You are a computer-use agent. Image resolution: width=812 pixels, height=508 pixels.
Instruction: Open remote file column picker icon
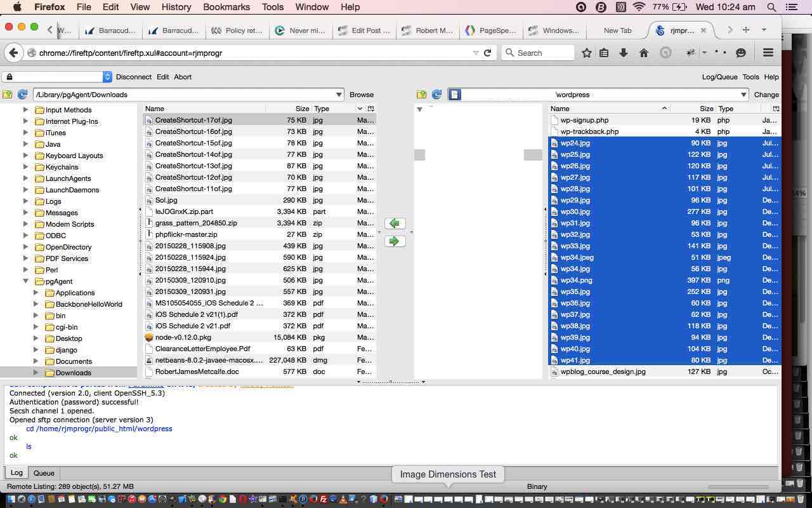click(x=776, y=109)
